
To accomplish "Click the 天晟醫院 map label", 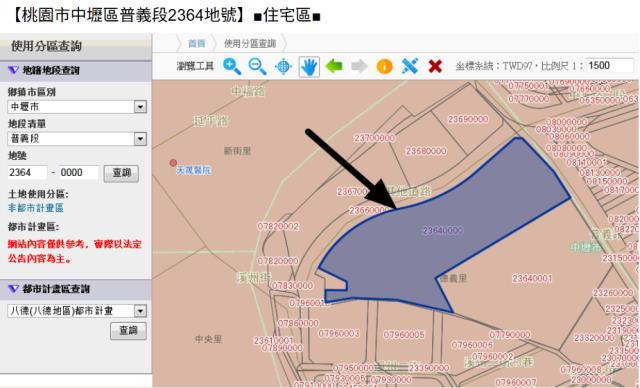I will pyautogui.click(x=193, y=170).
